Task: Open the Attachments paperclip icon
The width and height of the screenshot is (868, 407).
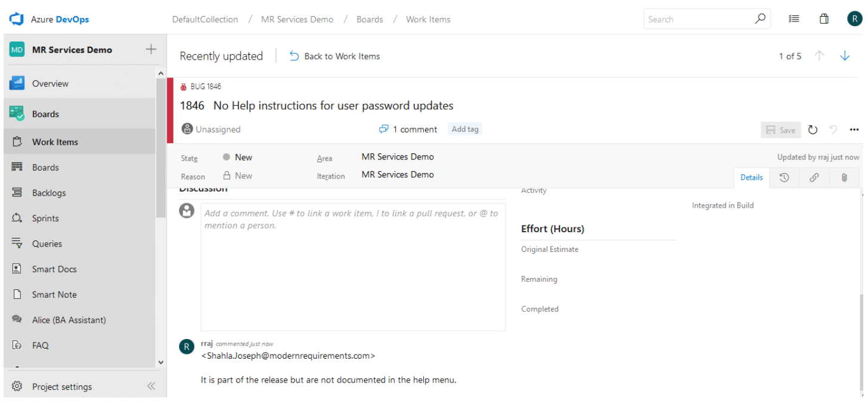Action: coord(844,177)
